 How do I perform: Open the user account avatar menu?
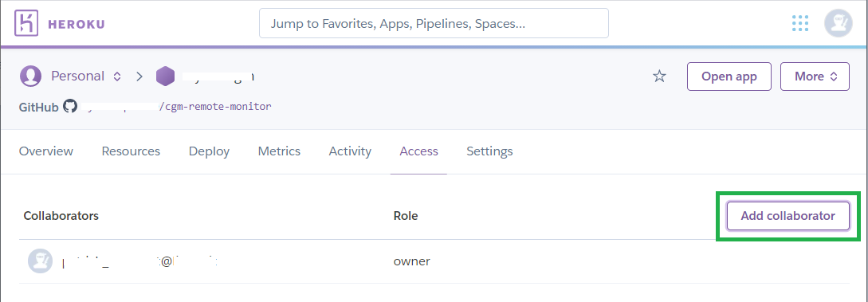coord(838,23)
